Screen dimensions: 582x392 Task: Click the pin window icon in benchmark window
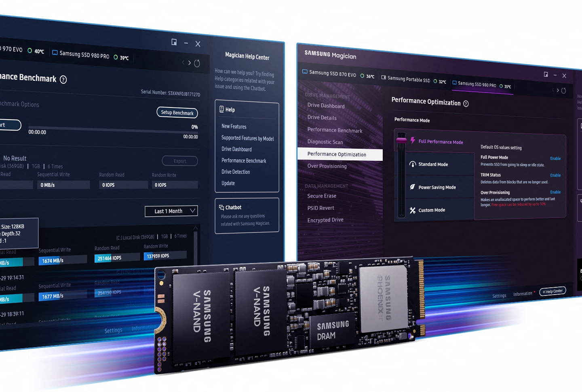[174, 42]
